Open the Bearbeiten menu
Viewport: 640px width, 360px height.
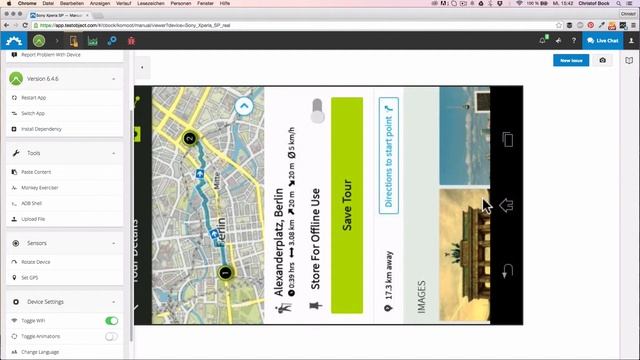point(71,3)
